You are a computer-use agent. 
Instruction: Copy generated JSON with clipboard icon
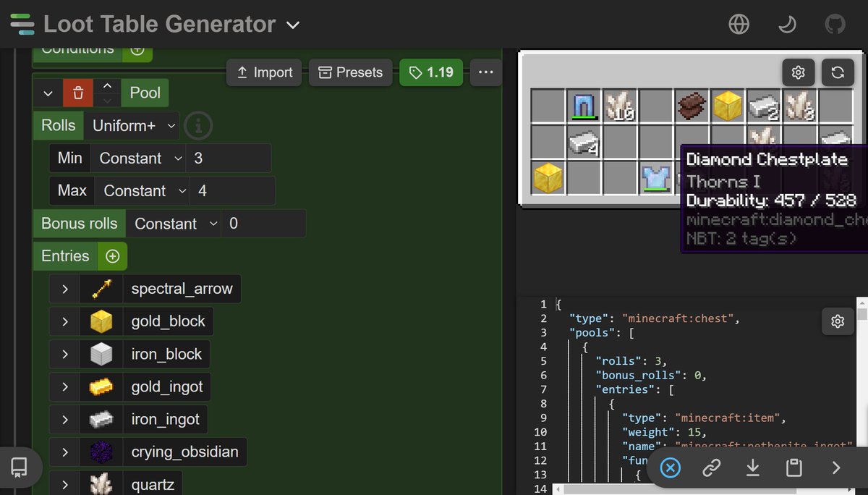(x=793, y=468)
